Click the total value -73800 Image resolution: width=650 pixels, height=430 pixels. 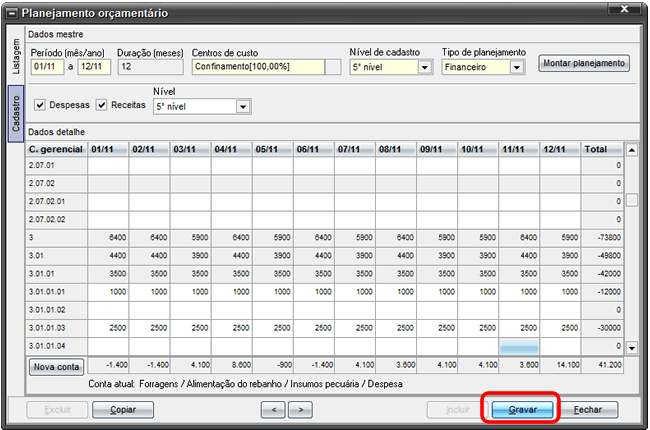click(609, 238)
